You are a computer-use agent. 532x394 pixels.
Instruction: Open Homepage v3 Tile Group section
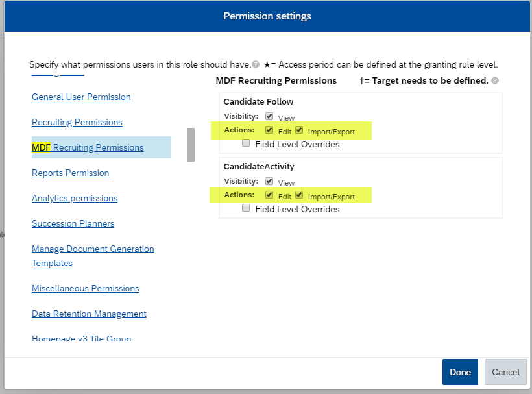[x=82, y=338]
